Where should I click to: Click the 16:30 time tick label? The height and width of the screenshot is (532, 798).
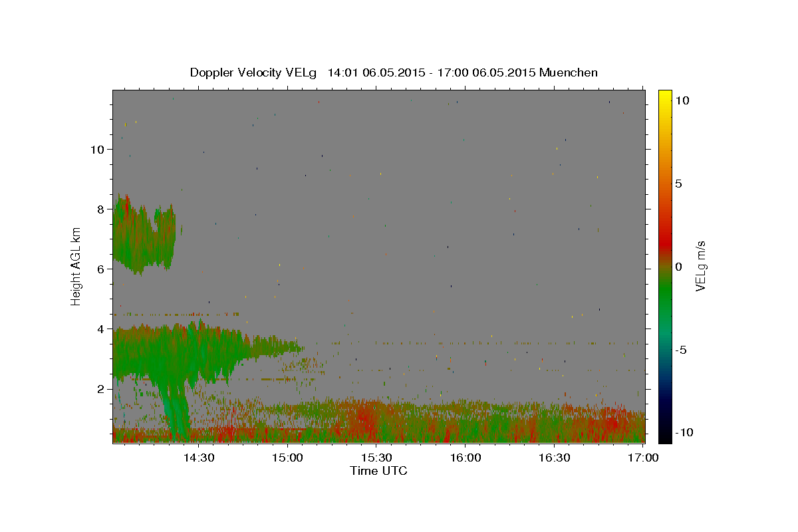pyautogui.click(x=555, y=458)
